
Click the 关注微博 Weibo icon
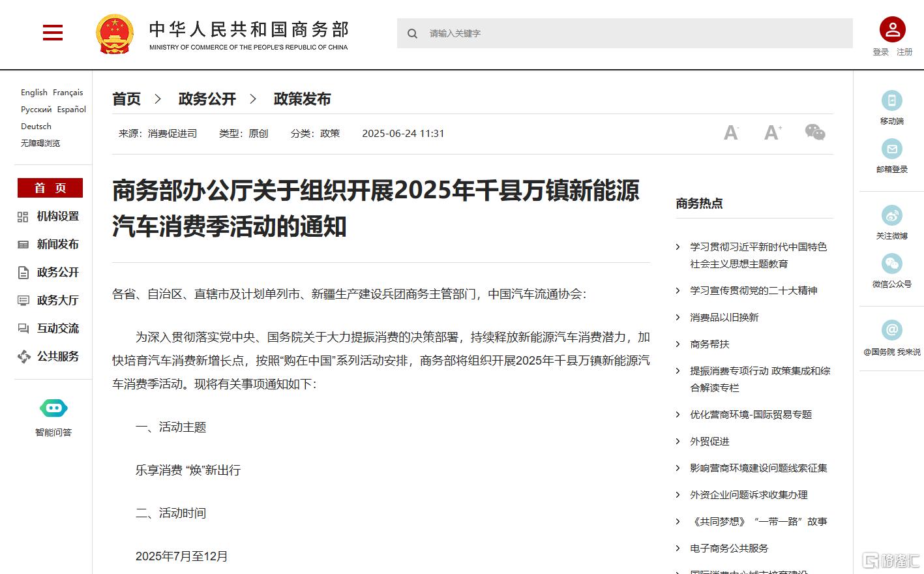tap(891, 215)
